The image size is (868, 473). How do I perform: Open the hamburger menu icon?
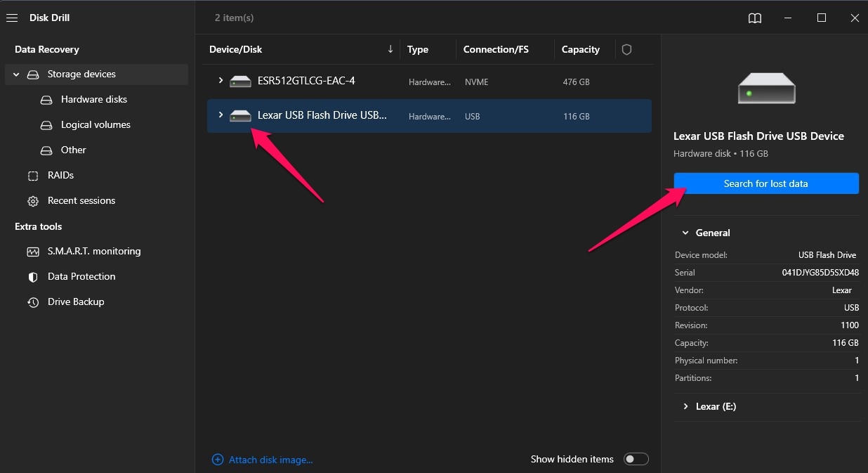coord(11,18)
